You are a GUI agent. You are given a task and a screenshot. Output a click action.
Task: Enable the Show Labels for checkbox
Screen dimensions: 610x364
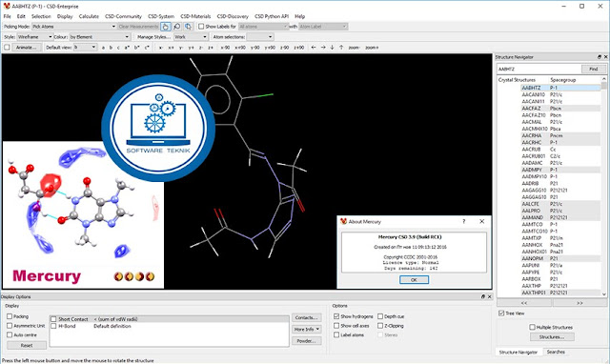(x=201, y=27)
